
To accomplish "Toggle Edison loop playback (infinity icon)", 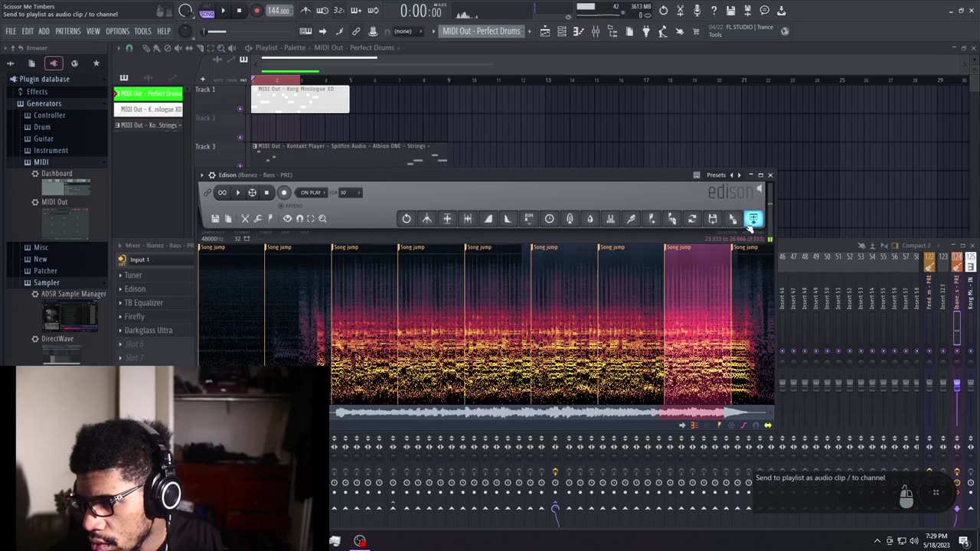I will tap(222, 193).
